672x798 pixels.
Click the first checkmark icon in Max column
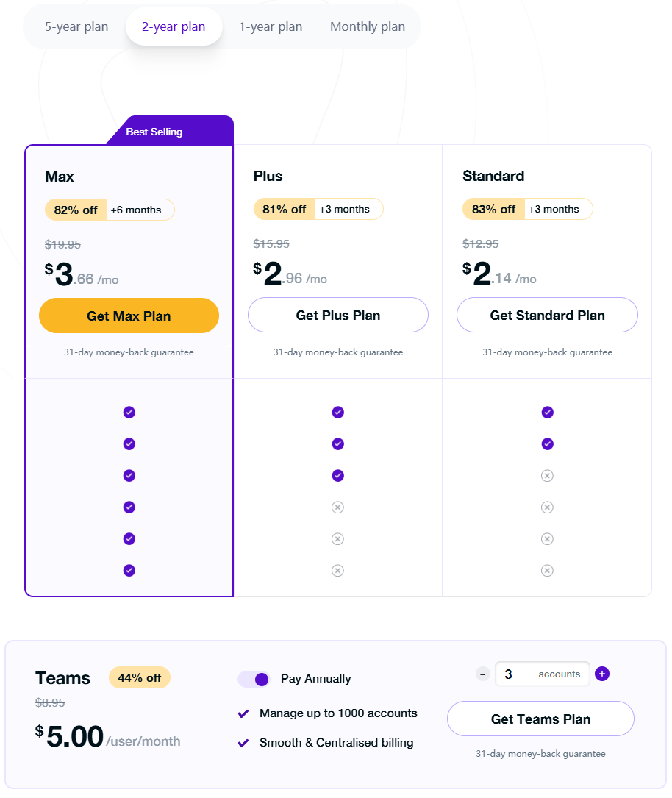point(129,413)
